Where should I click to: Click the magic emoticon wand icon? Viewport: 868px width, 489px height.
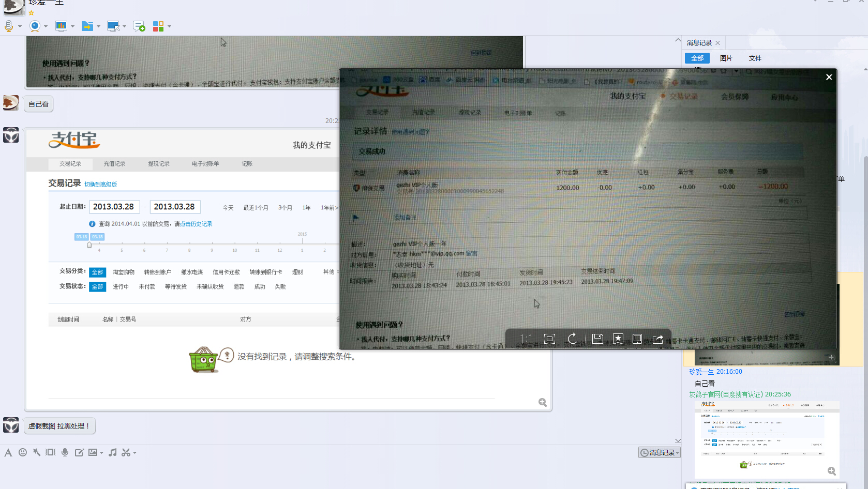point(37,452)
